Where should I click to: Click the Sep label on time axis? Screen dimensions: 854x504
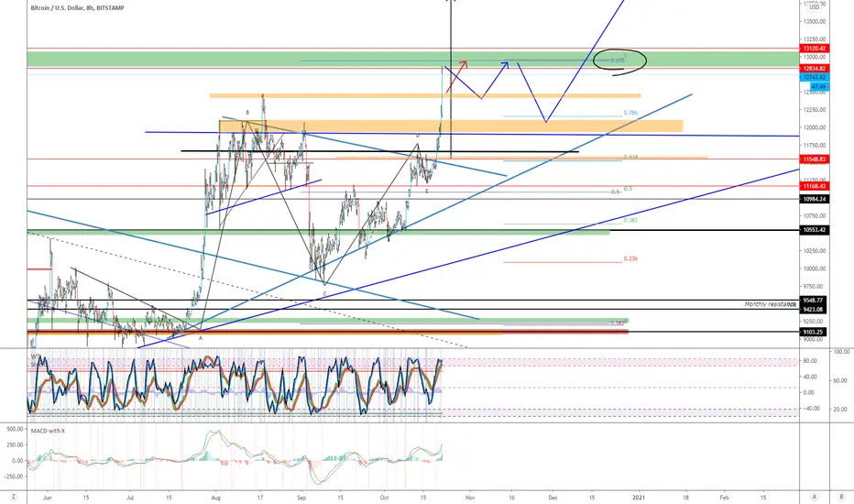click(301, 498)
